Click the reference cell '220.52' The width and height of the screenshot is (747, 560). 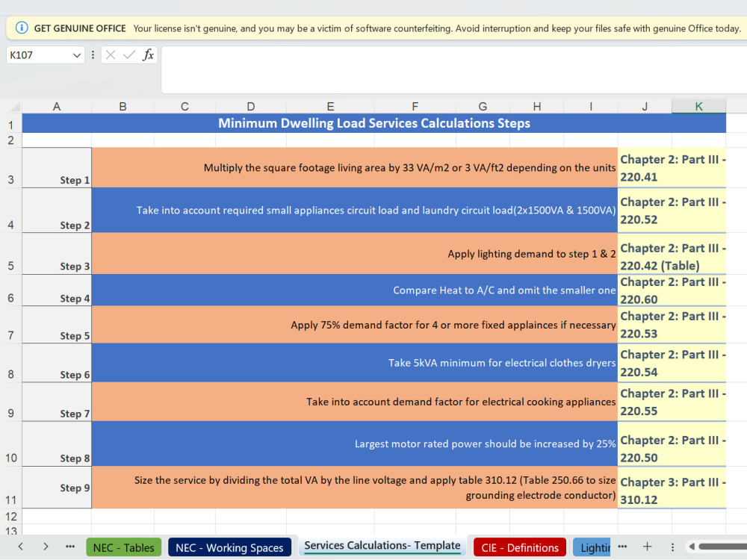[x=672, y=210]
